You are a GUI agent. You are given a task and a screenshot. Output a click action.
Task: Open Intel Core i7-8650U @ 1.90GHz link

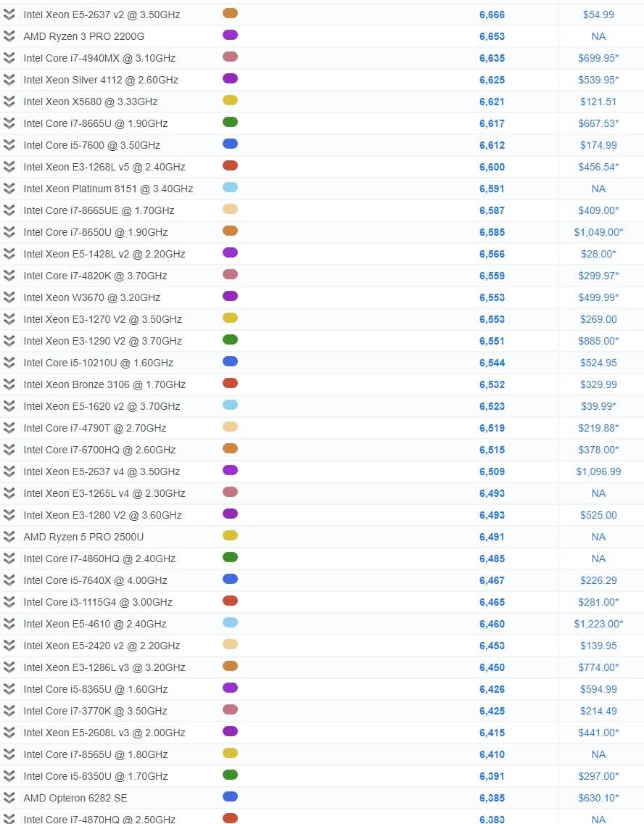click(96, 232)
